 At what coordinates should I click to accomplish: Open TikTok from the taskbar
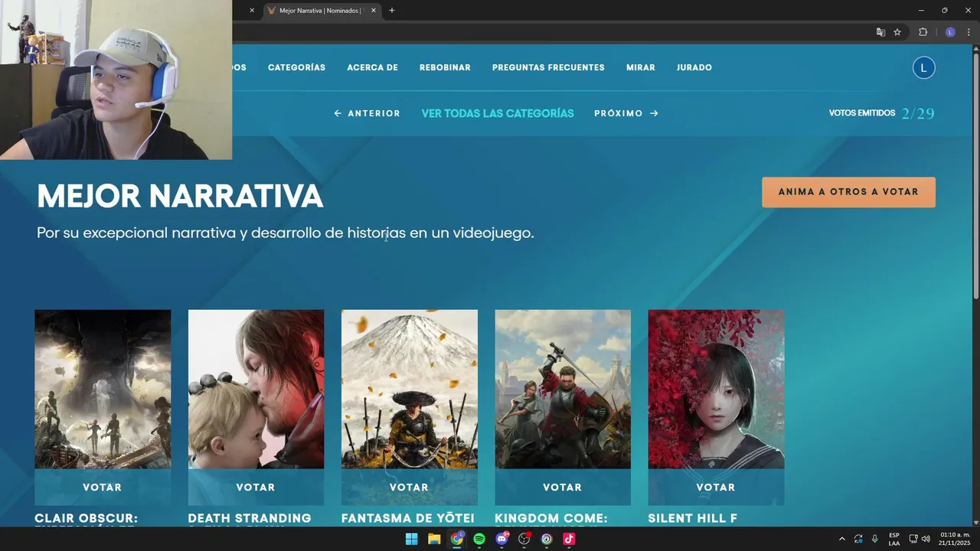pos(569,539)
